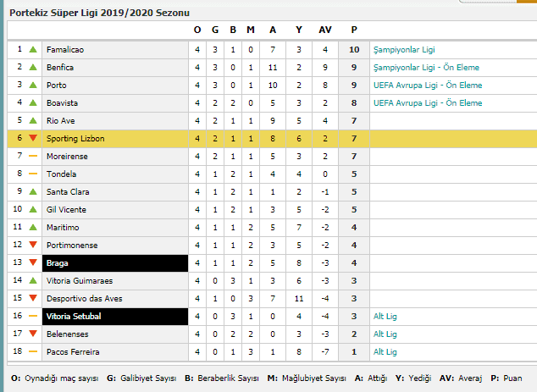The width and height of the screenshot is (537, 392).
Task: Click the red down arrow for Desportivo das Aves
Action: tap(33, 298)
